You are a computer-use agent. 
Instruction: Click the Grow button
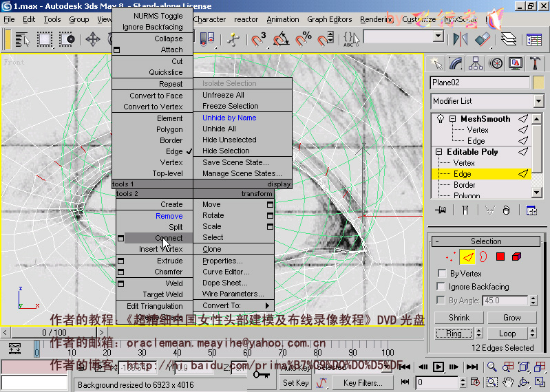pyautogui.click(x=511, y=318)
